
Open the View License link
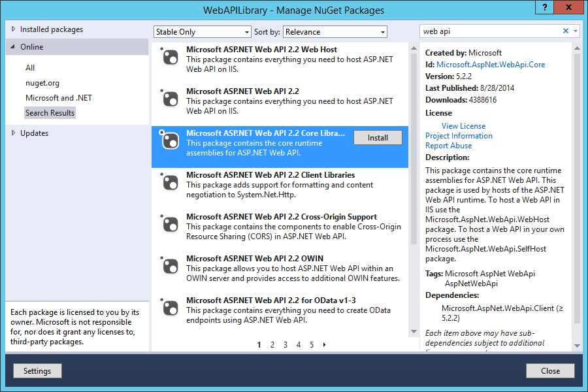pos(463,126)
